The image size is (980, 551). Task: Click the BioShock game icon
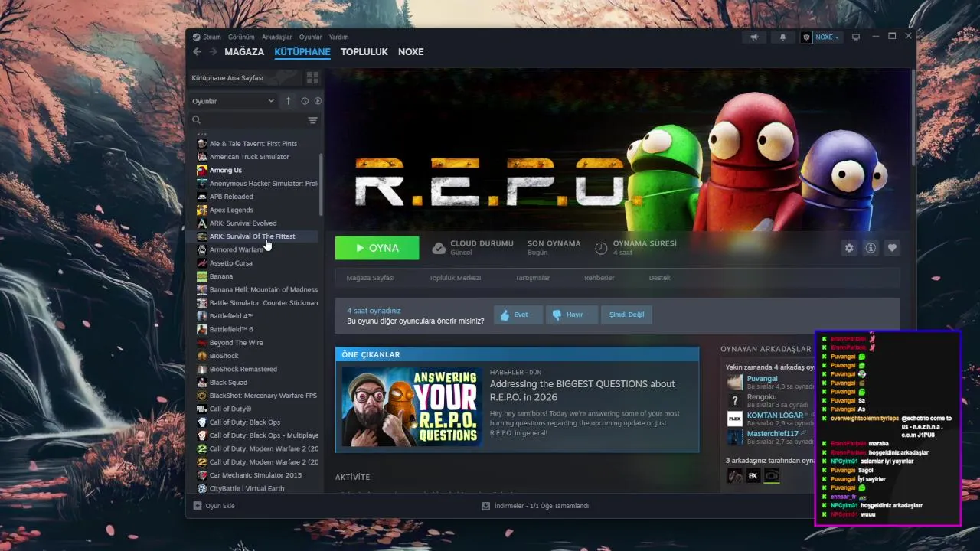[202, 356]
